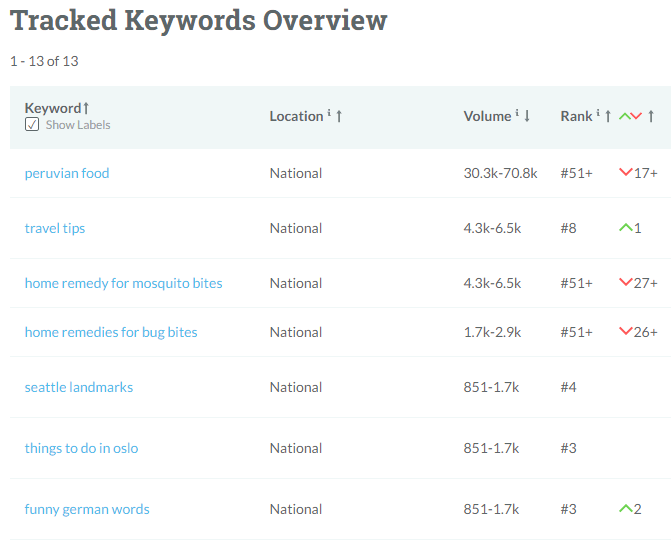Toggle the Show Labels checkbox
This screenshot has height=543, width=671.
[32, 125]
